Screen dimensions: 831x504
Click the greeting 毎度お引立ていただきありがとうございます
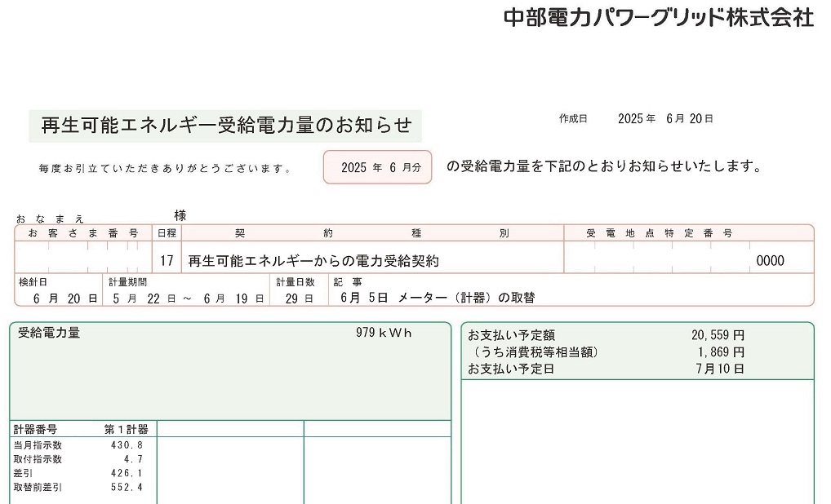165,168
